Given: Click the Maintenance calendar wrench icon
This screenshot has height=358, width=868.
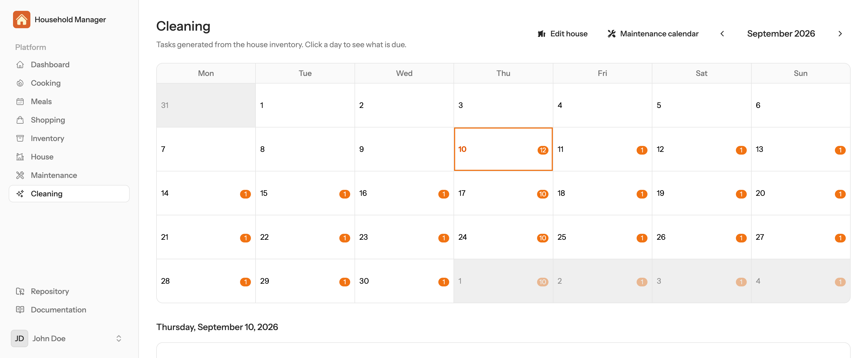Looking at the screenshot, I should tap(612, 34).
